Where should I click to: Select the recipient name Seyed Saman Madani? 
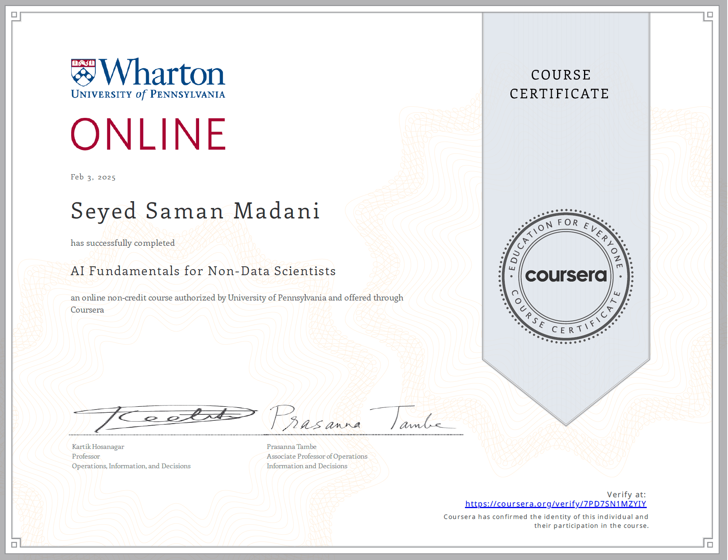(195, 211)
